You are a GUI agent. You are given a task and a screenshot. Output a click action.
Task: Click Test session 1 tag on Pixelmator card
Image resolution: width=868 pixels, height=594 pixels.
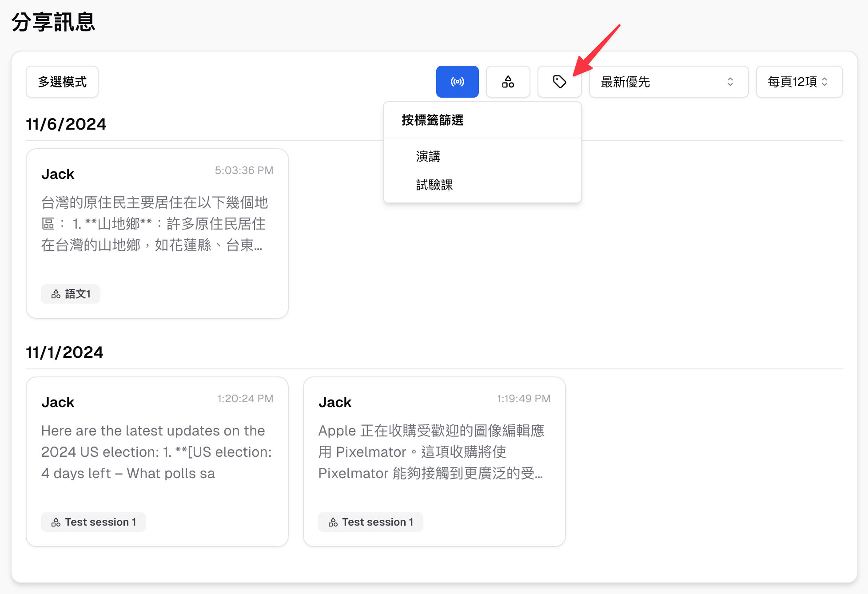point(370,522)
